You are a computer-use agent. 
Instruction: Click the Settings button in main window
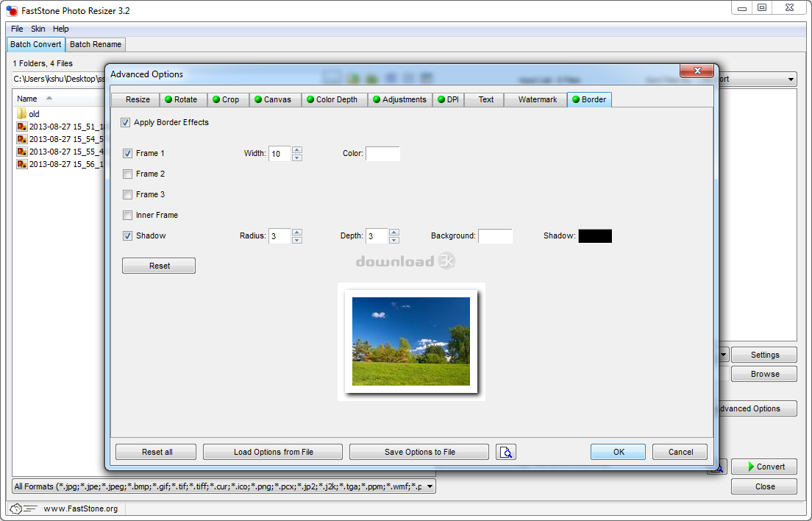pos(764,355)
